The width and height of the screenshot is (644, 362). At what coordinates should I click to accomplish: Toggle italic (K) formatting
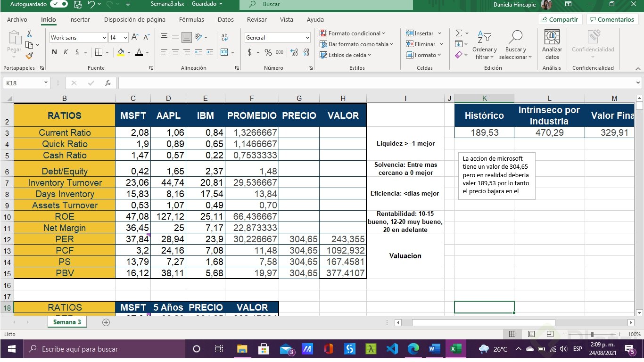tap(66, 52)
